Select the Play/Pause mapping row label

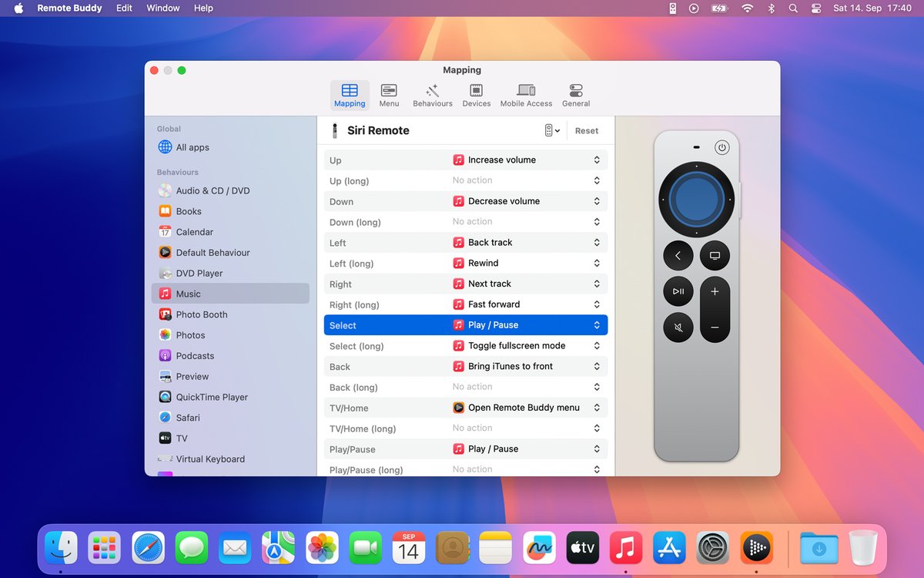353,449
